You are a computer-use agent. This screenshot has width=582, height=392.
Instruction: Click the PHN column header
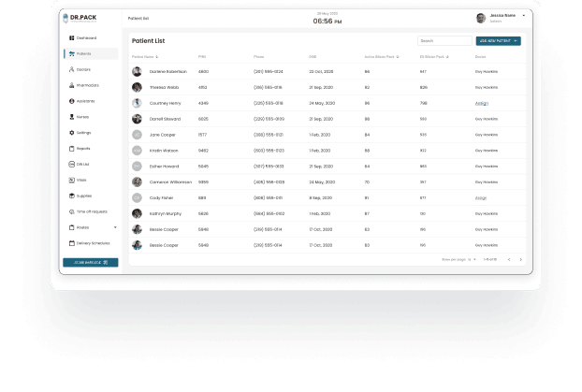point(202,57)
